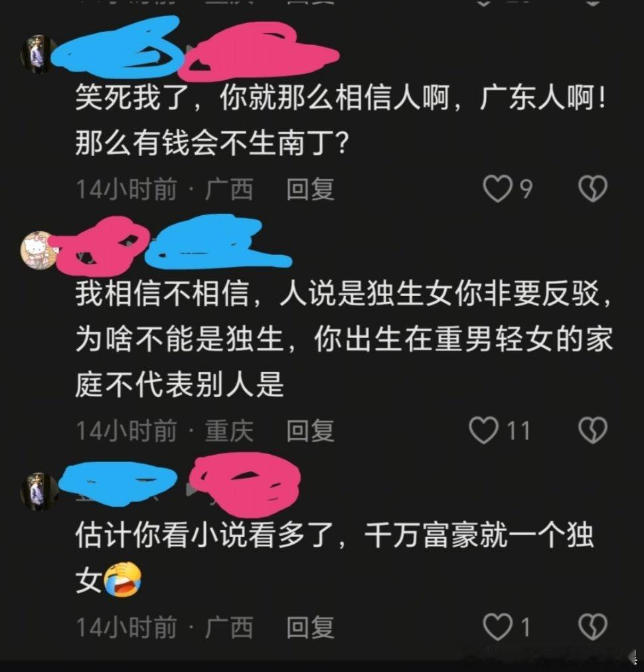Open the bottom commenter's avatar
644x672 pixels.
pyautogui.click(x=37, y=491)
